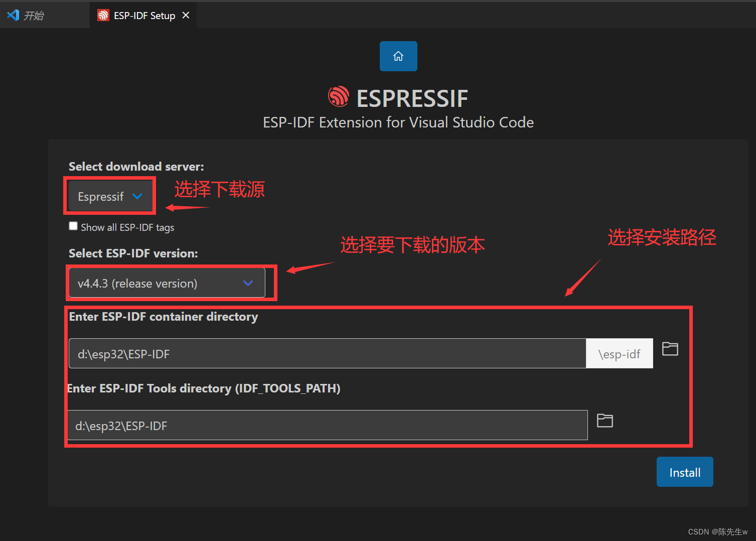Browse folder for ESP-IDF Tools directory
The height and width of the screenshot is (541, 756).
pyautogui.click(x=605, y=421)
